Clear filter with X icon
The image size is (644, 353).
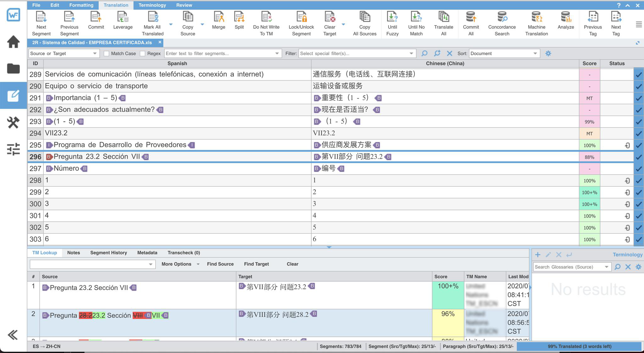(450, 54)
